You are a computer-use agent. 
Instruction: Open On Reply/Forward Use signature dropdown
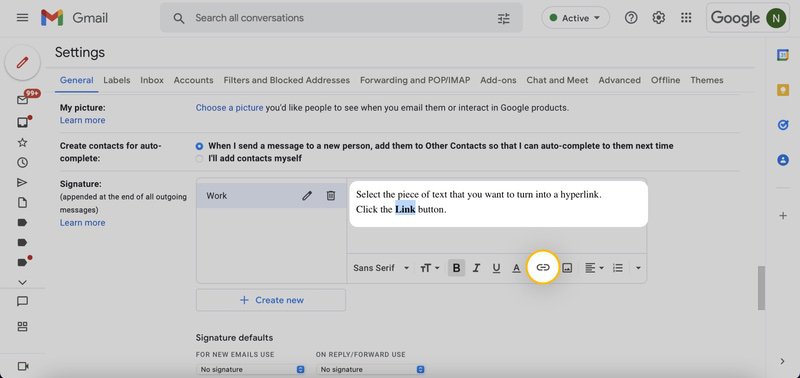(x=370, y=369)
